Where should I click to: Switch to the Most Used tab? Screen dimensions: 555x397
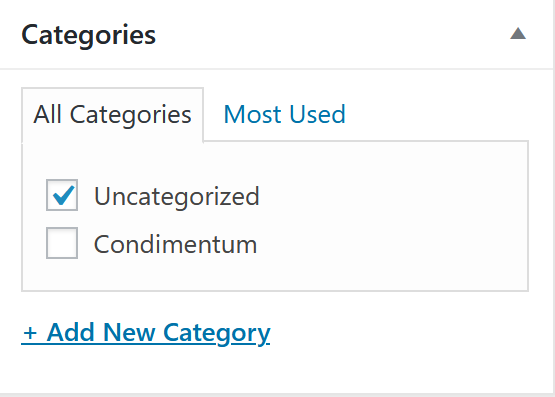click(285, 114)
